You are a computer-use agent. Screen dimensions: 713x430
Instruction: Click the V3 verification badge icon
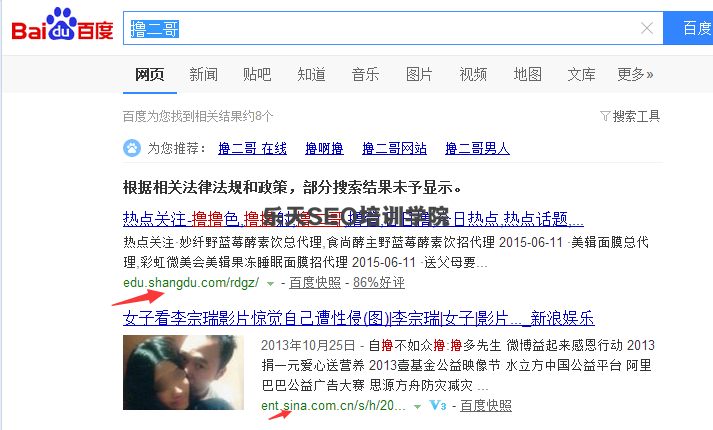point(438,405)
